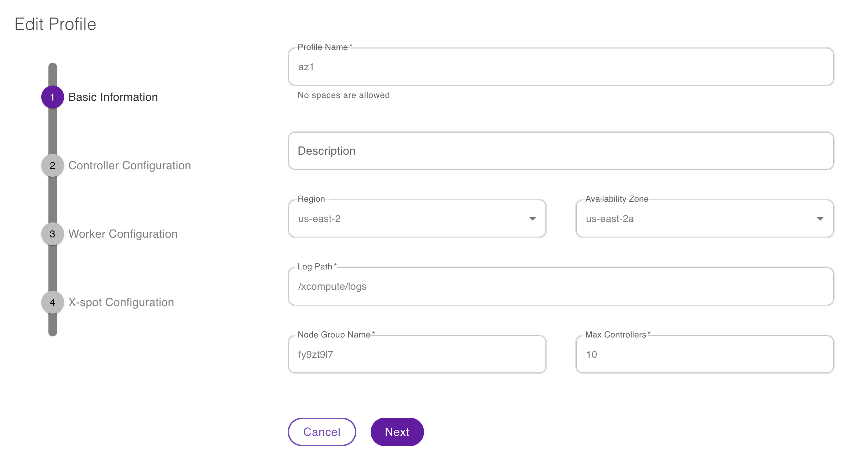Viewport: 868px width, 469px height.
Task: Switch to Controller Configuration step
Action: pyautogui.click(x=130, y=165)
